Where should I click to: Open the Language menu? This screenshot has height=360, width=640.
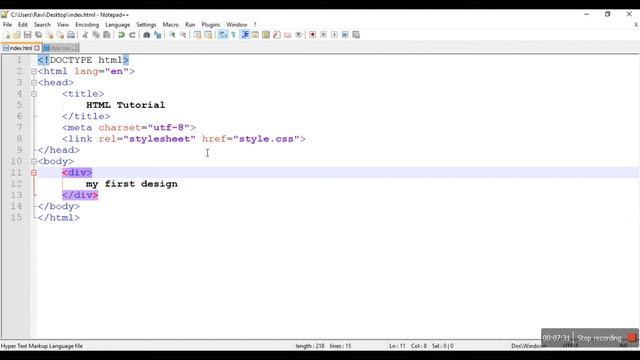[x=117, y=25]
